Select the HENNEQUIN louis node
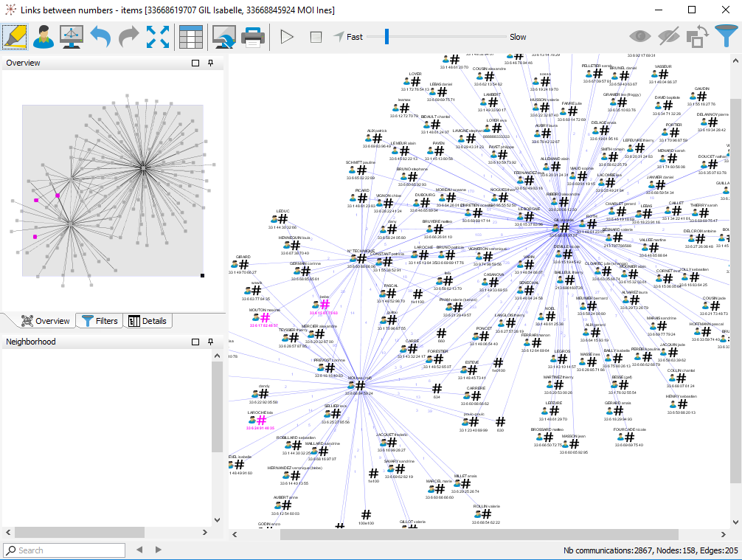Screen dimensions: 742x560 294,245
